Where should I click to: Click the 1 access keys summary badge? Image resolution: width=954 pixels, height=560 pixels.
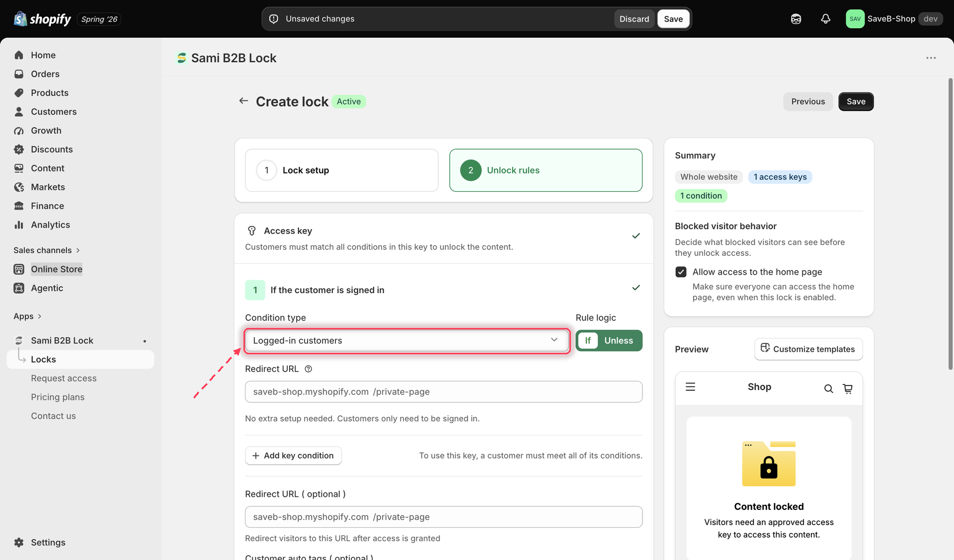(x=780, y=177)
